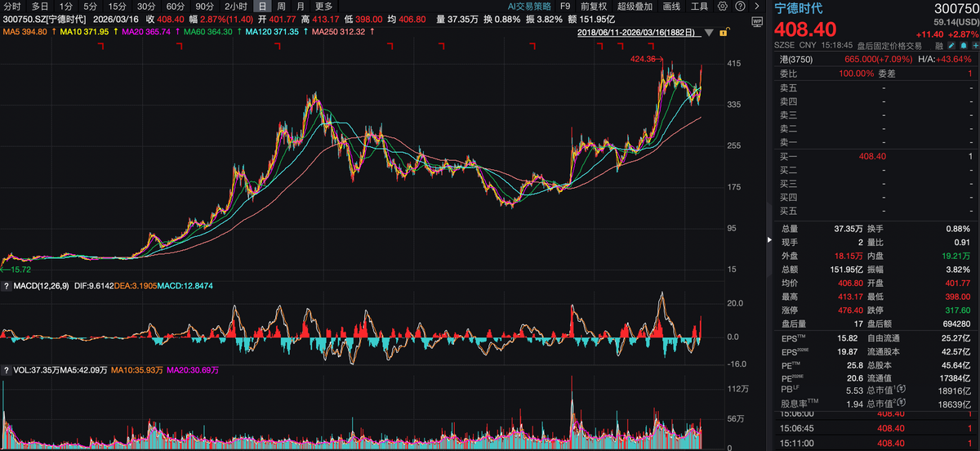980x451 pixels.
Task: Click the notes pencil icon beside 融
Action: click(x=950, y=46)
